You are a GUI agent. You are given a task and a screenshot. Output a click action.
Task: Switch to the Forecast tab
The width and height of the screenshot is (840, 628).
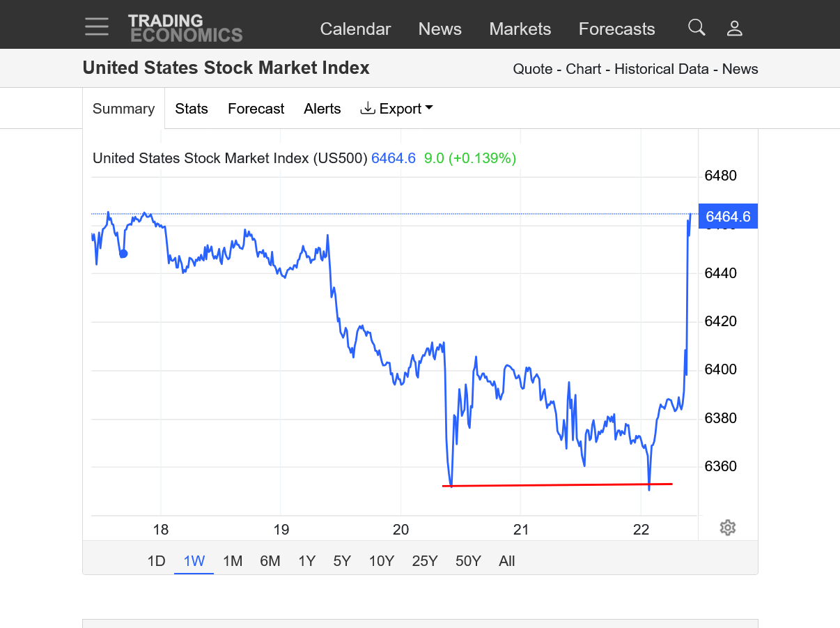point(256,109)
